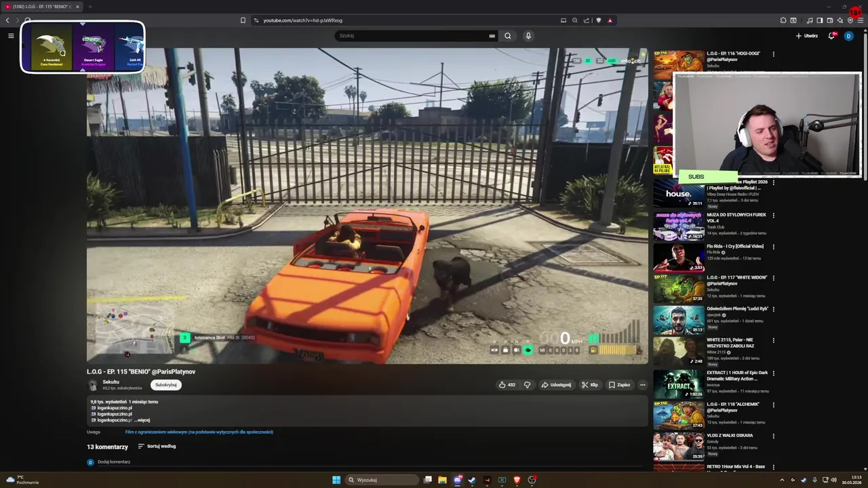Click the Karambit skin in overlay
The image size is (868, 488).
click(x=52, y=47)
